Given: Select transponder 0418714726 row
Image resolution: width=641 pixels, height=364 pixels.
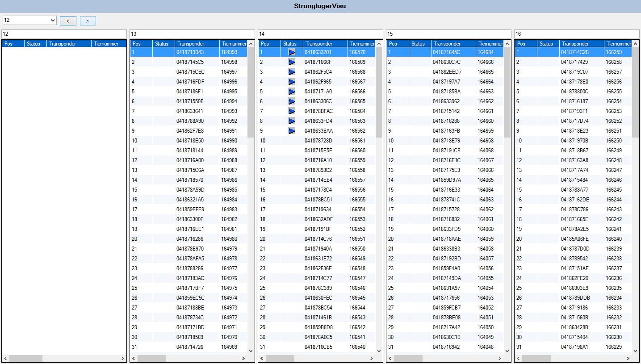Looking at the screenshot, I should 189,347.
